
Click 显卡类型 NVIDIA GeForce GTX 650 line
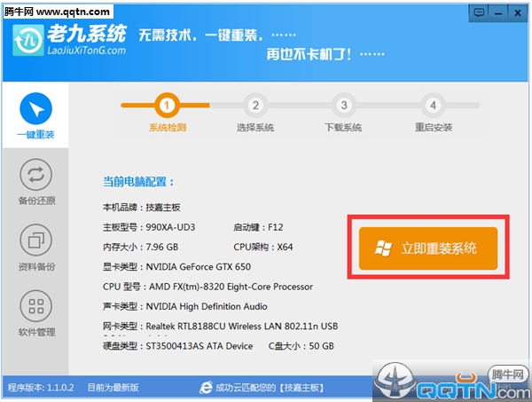tap(176, 267)
